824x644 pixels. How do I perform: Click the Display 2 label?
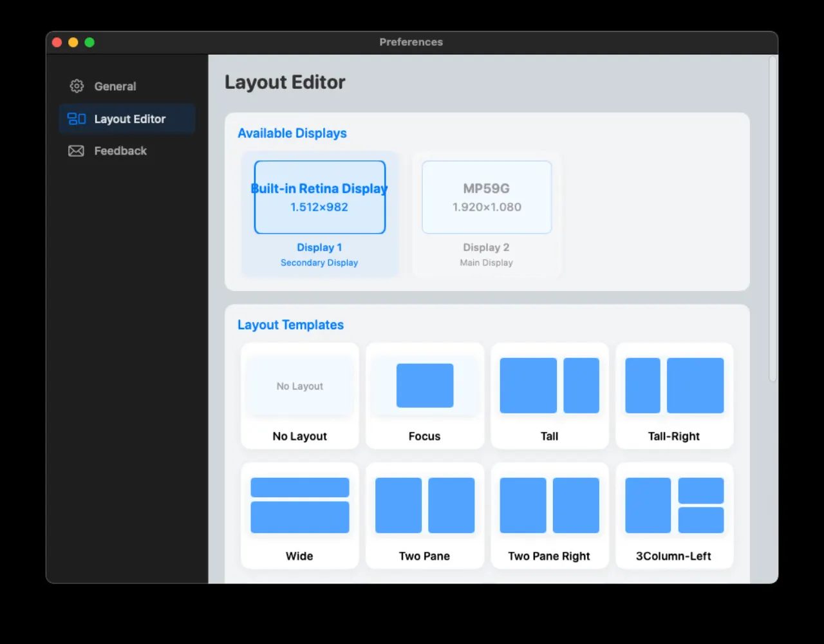click(x=486, y=247)
